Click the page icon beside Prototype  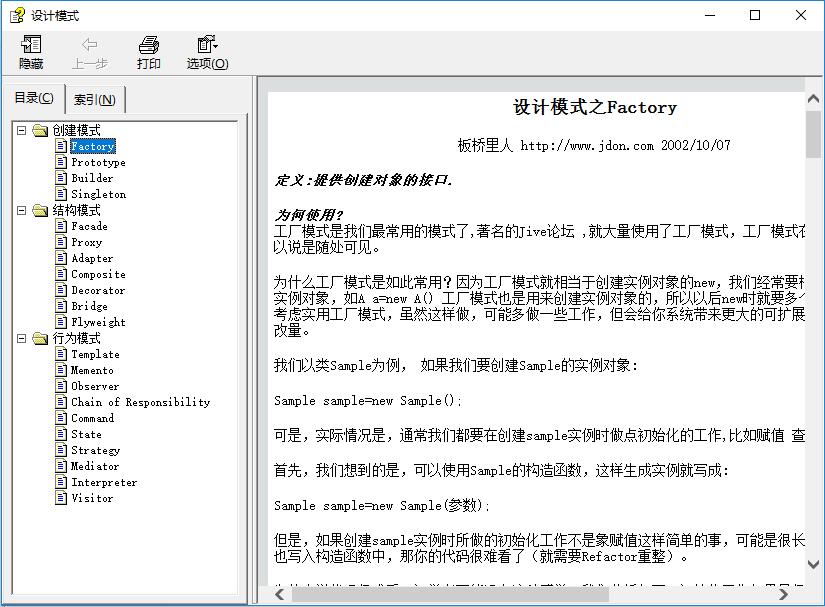[62, 161]
